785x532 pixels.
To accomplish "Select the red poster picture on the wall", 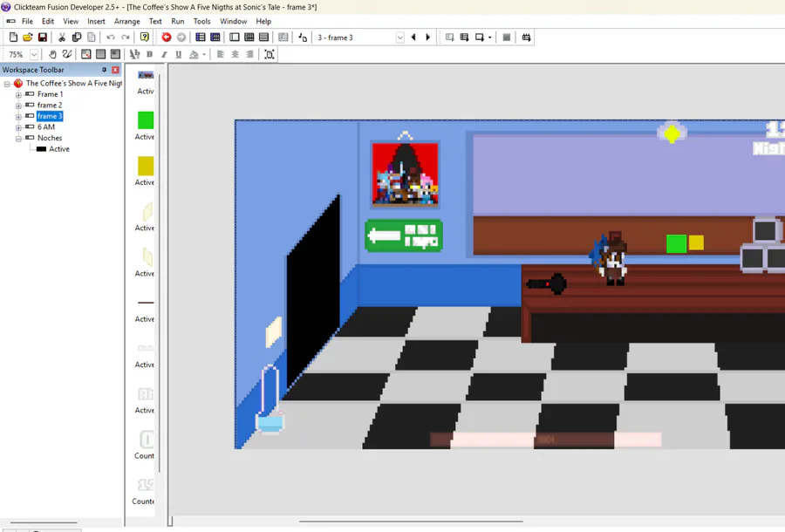I will point(405,174).
